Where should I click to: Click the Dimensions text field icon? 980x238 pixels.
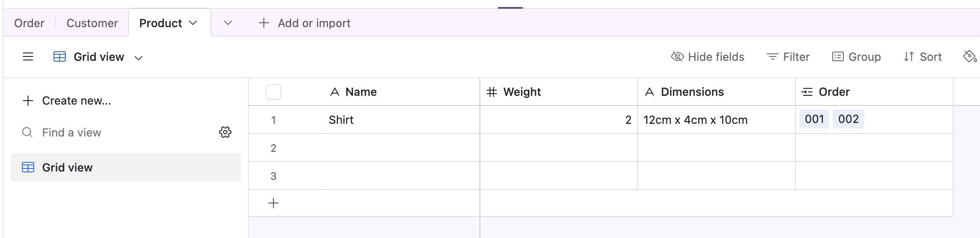coord(650,92)
